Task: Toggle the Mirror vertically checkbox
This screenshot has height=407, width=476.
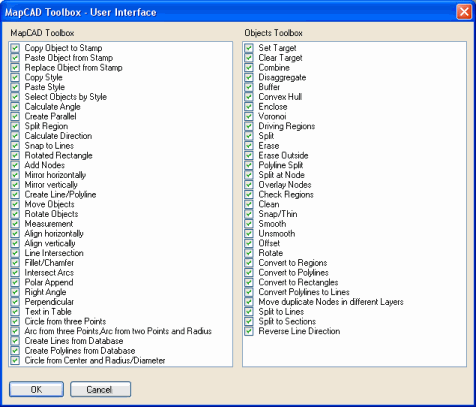Action: (x=15, y=185)
